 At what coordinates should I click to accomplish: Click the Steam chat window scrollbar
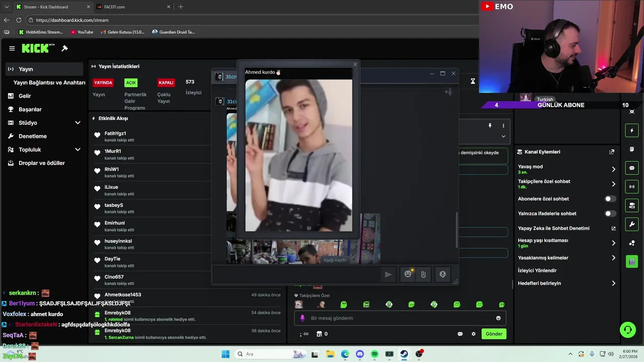(x=457, y=230)
